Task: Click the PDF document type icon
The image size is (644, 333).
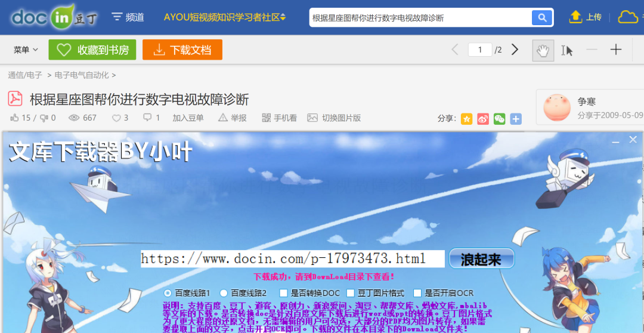Action: (15, 98)
